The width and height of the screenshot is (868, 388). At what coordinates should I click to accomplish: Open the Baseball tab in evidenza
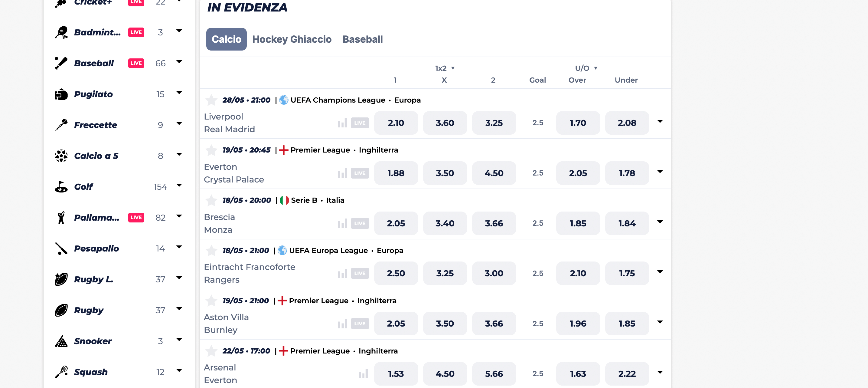point(363,39)
